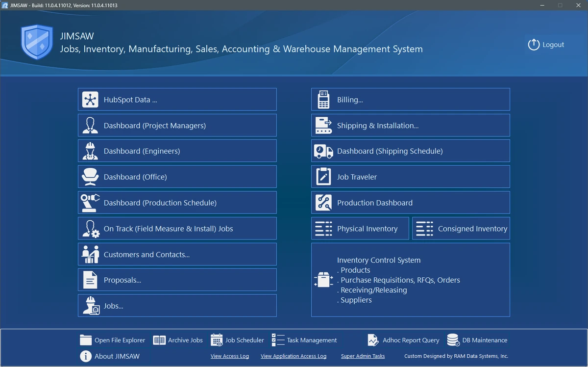
Task: Click the Inventory Control System box icon
Action: 323,280
